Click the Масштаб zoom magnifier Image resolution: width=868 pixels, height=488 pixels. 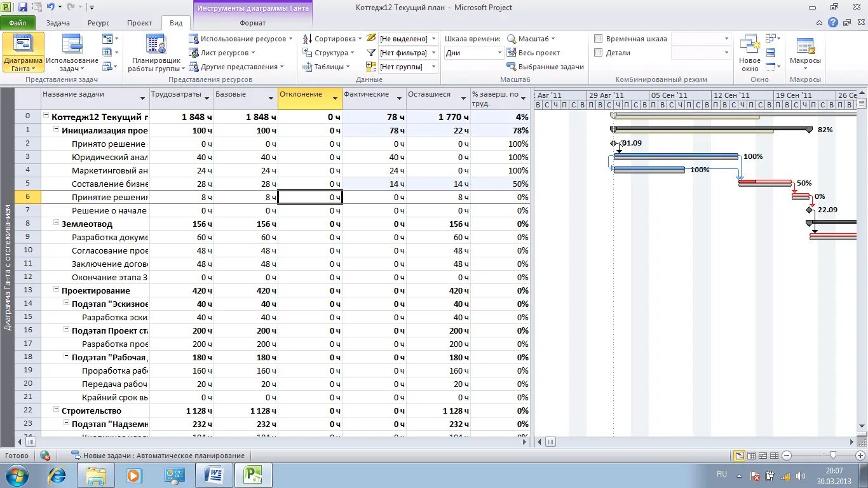coord(512,39)
